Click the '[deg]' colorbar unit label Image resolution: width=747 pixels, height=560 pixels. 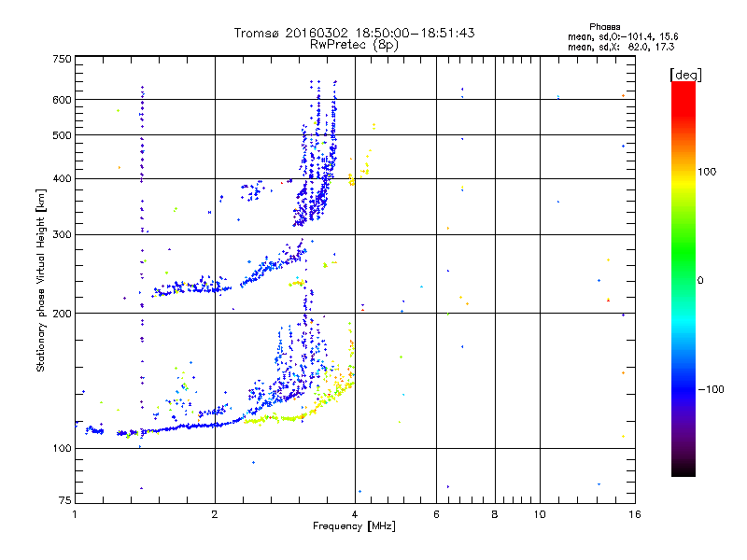pos(685,75)
